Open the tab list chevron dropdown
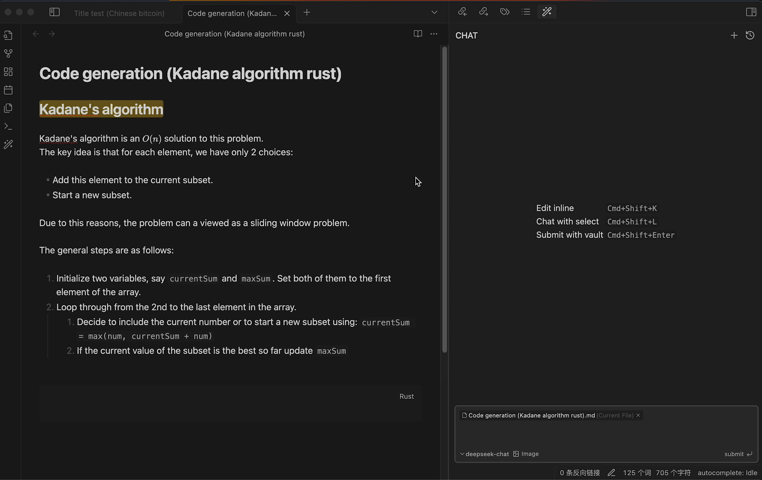This screenshot has width=762, height=480. coord(434,13)
